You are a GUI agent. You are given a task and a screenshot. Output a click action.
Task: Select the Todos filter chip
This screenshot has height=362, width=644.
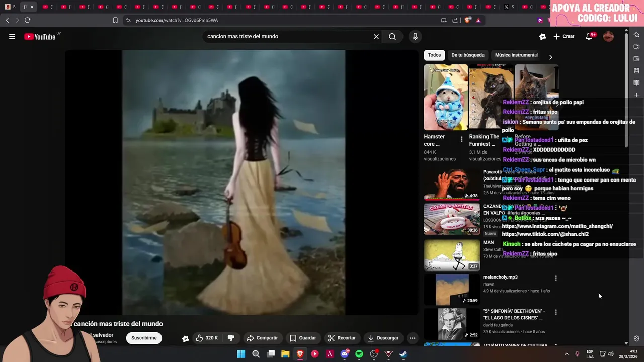click(434, 55)
